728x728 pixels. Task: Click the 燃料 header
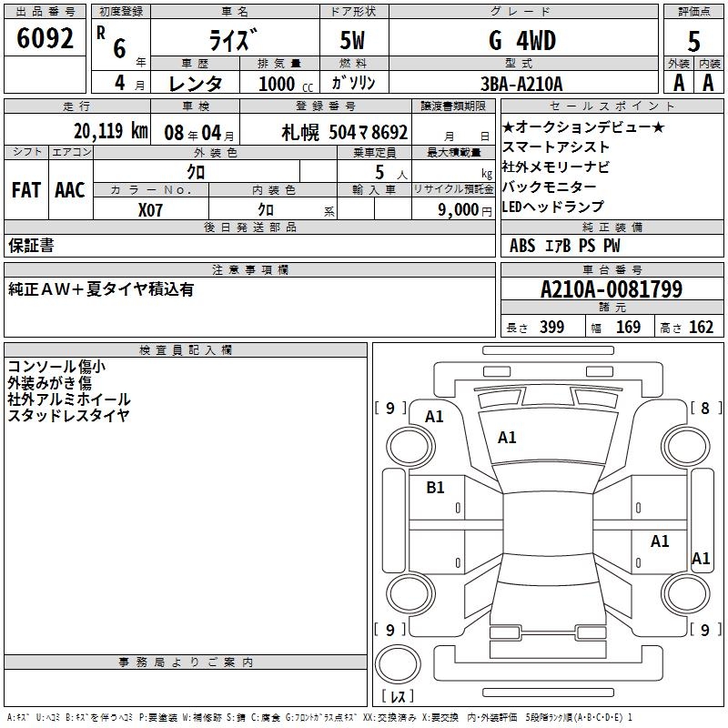point(353,64)
